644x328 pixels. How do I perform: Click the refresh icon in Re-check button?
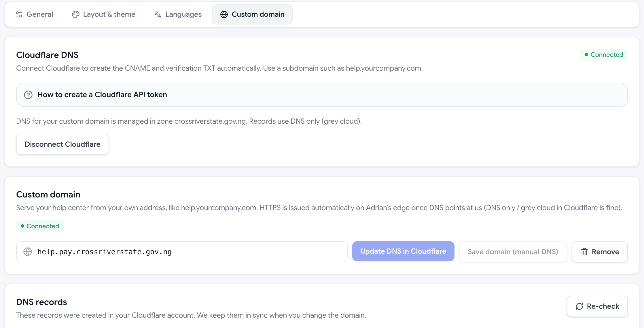tap(579, 306)
